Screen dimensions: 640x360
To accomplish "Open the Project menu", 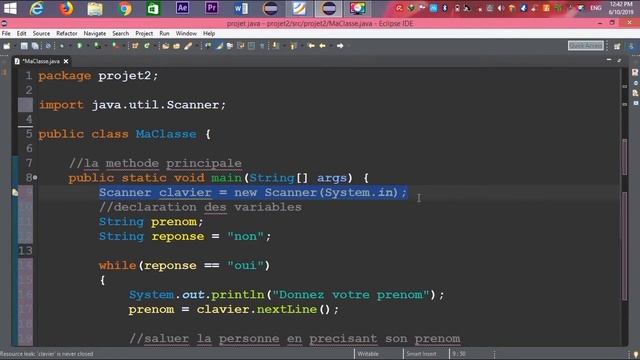I will pyautogui.click(x=144, y=33).
